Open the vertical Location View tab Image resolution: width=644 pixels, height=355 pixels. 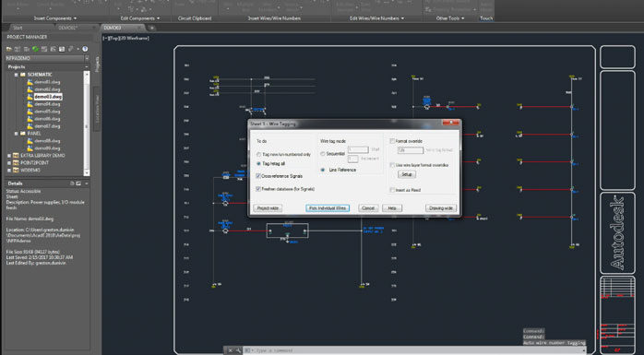[98, 109]
